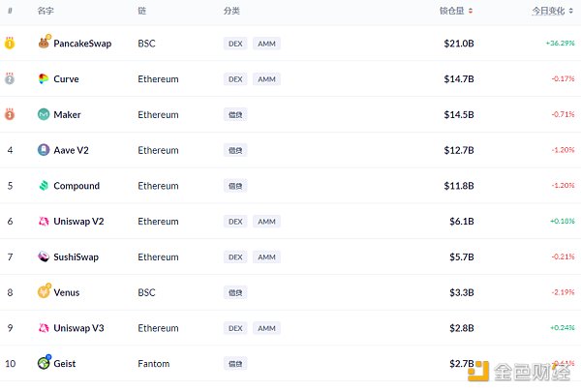Click the Curve rainbow logo icon

pyautogui.click(x=44, y=79)
